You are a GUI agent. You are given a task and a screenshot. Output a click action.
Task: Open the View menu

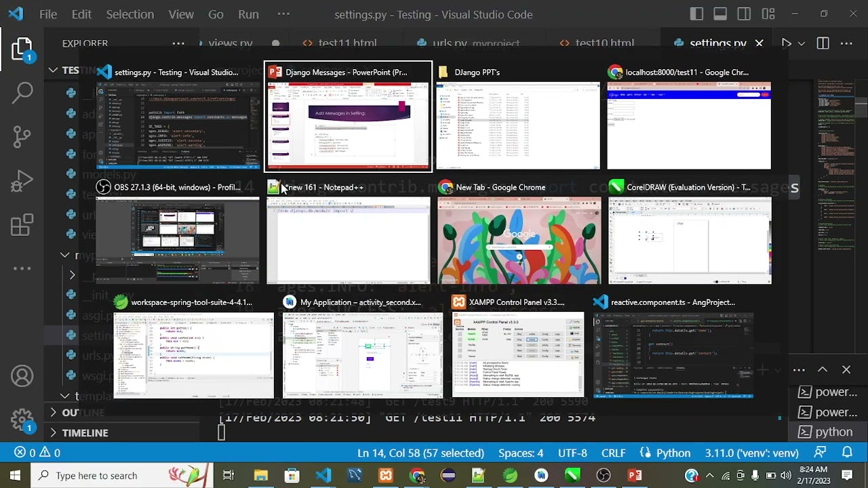(x=181, y=14)
